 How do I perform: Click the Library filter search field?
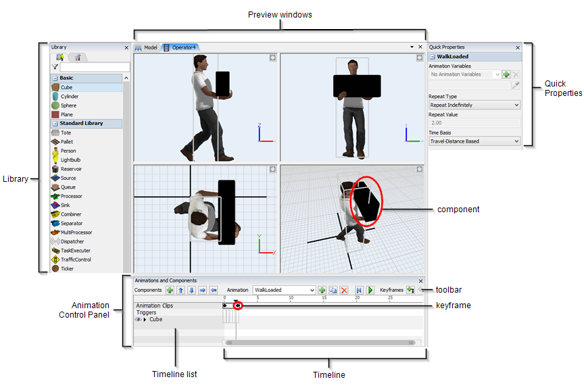pyautogui.click(x=95, y=68)
